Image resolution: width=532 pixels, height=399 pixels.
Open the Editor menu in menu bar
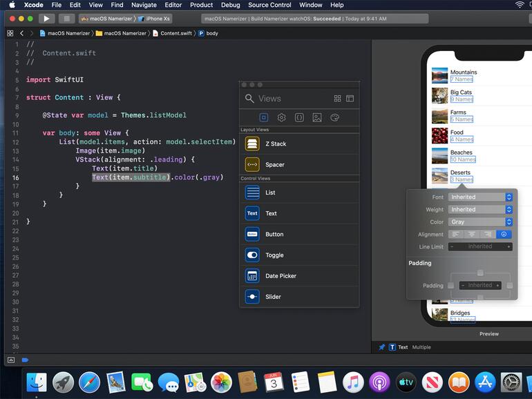[x=173, y=5]
